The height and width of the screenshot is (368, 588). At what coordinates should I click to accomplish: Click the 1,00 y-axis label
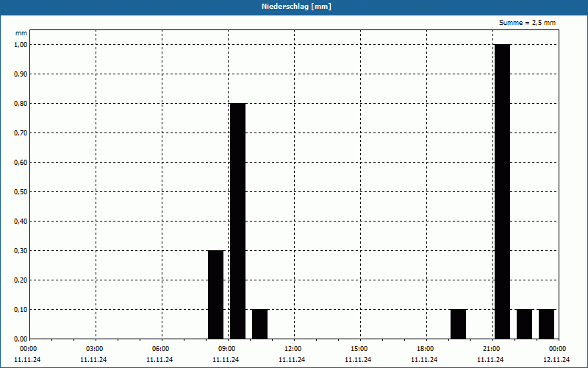tap(21, 45)
